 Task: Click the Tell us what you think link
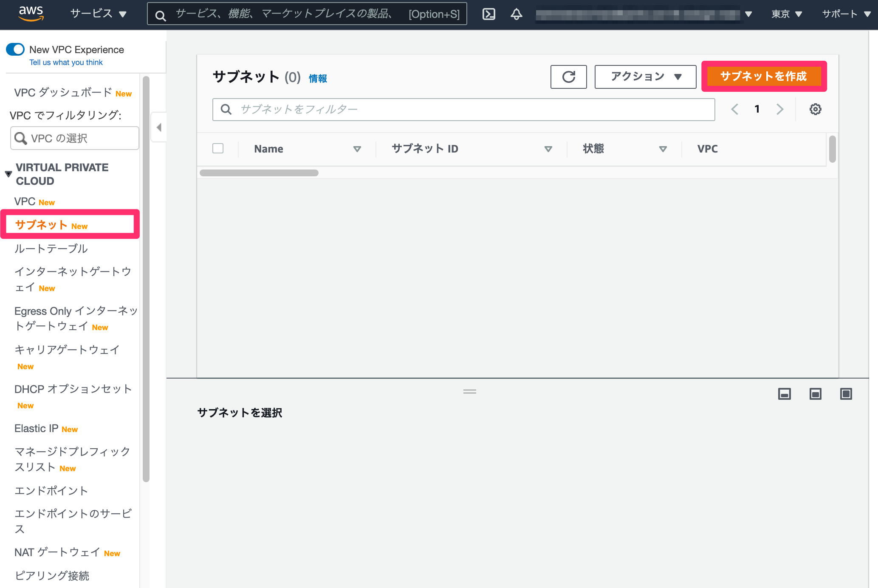[x=66, y=62]
